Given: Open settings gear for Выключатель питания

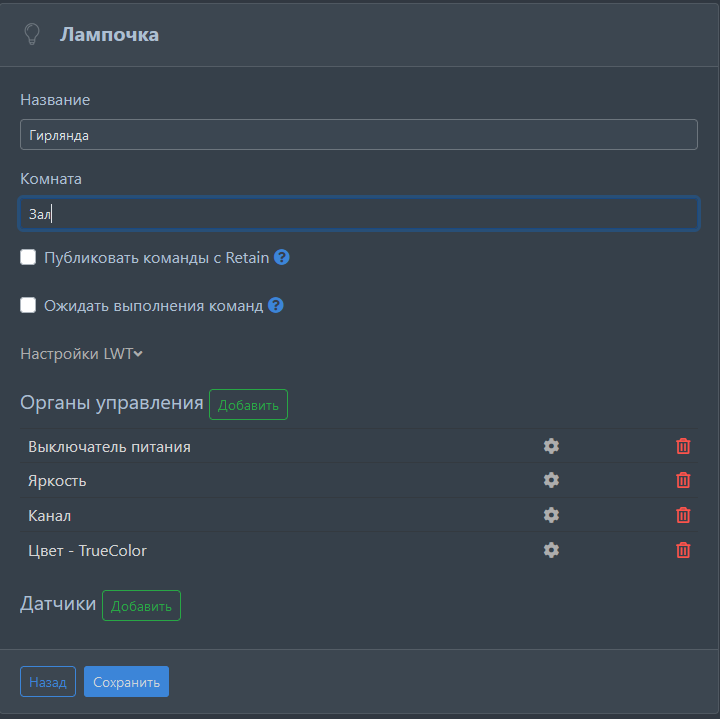Looking at the screenshot, I should point(551,446).
